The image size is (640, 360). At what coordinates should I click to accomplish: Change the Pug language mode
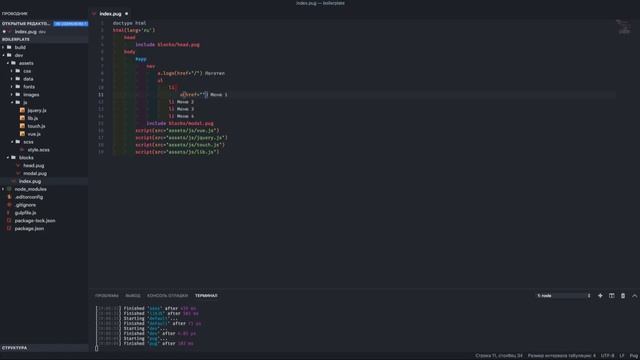633,356
